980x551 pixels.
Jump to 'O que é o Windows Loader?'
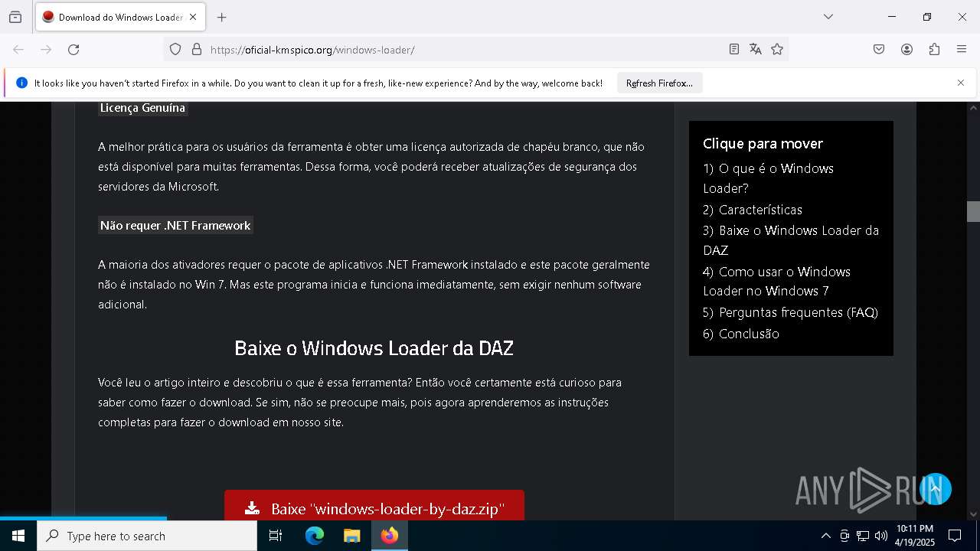768,178
